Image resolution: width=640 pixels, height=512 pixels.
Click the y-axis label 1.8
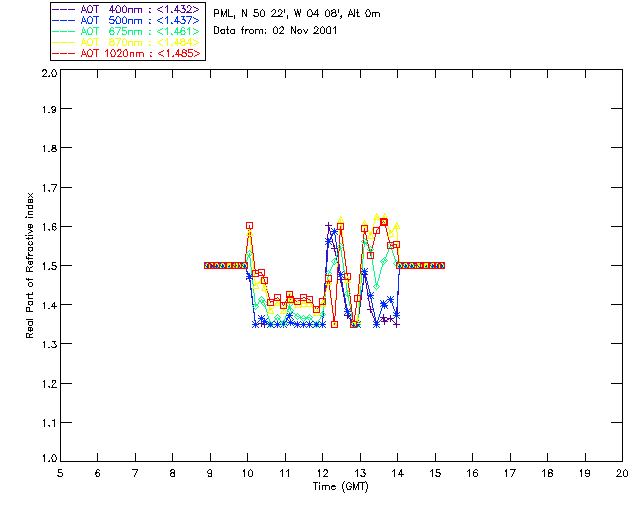[x=49, y=148]
